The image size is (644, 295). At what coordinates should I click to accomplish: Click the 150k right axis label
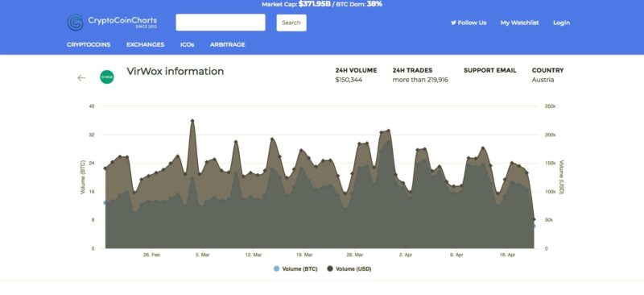551,164
